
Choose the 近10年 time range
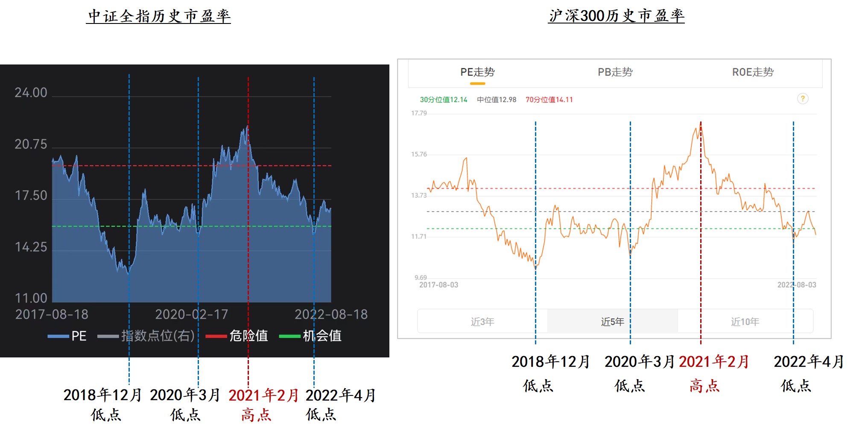click(x=745, y=322)
